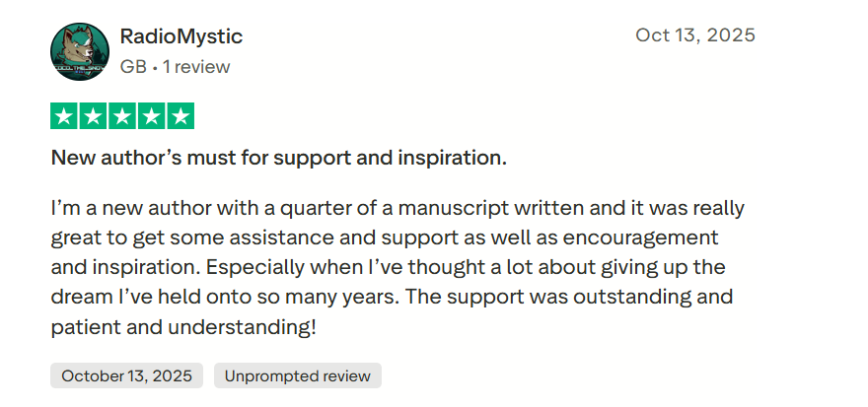Click the "October 13, 2025" experience date tag
The image size is (868, 407).
coord(126,375)
